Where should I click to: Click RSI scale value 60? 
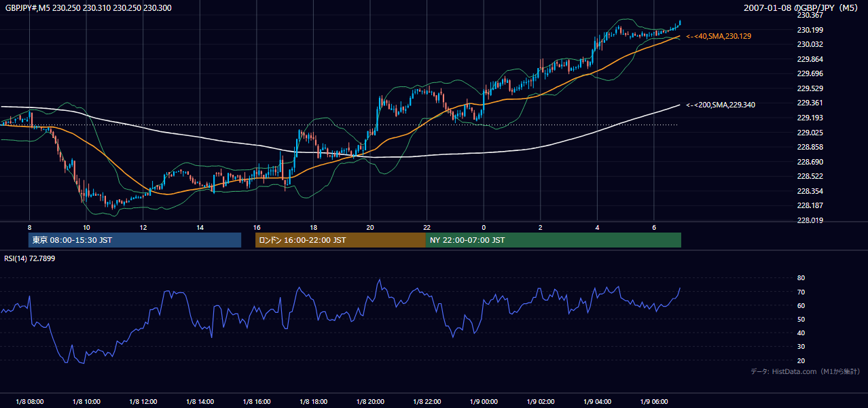click(801, 305)
